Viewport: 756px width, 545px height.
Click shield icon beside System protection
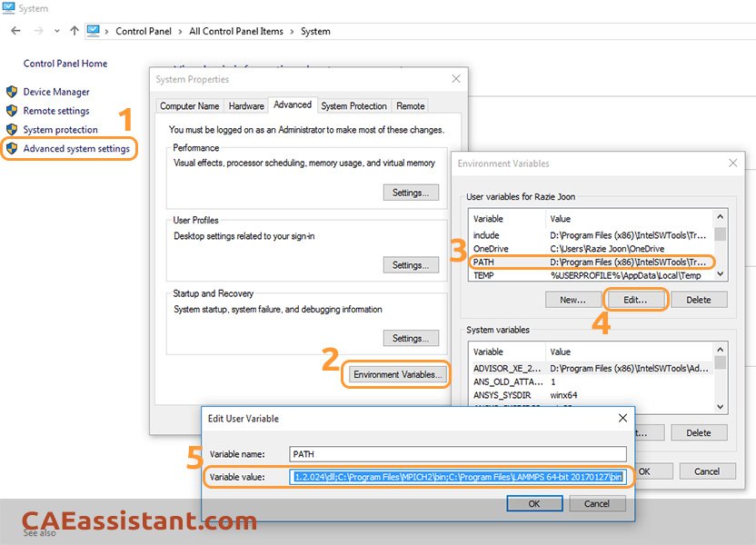coord(12,130)
